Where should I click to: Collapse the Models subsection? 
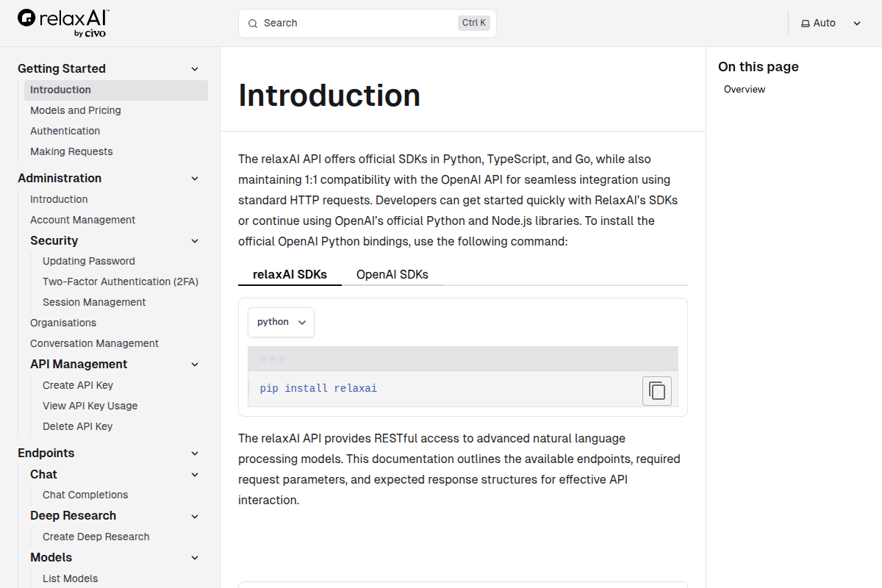pyautogui.click(x=195, y=558)
